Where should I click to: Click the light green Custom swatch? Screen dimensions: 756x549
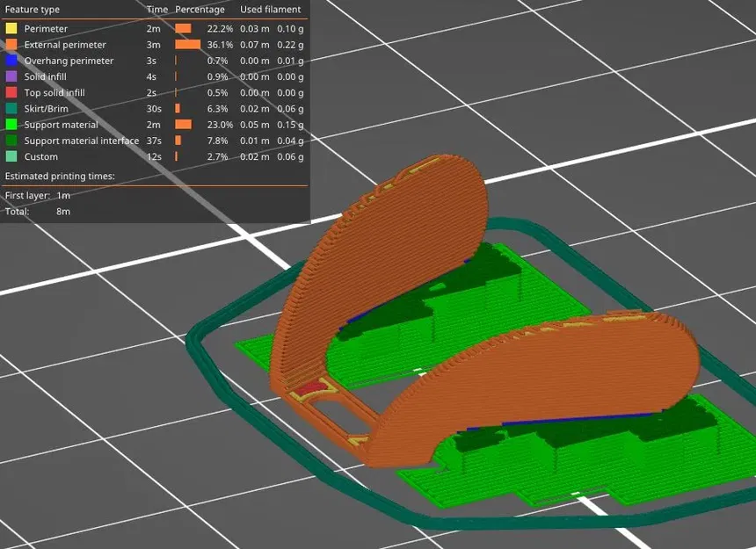coord(11,156)
